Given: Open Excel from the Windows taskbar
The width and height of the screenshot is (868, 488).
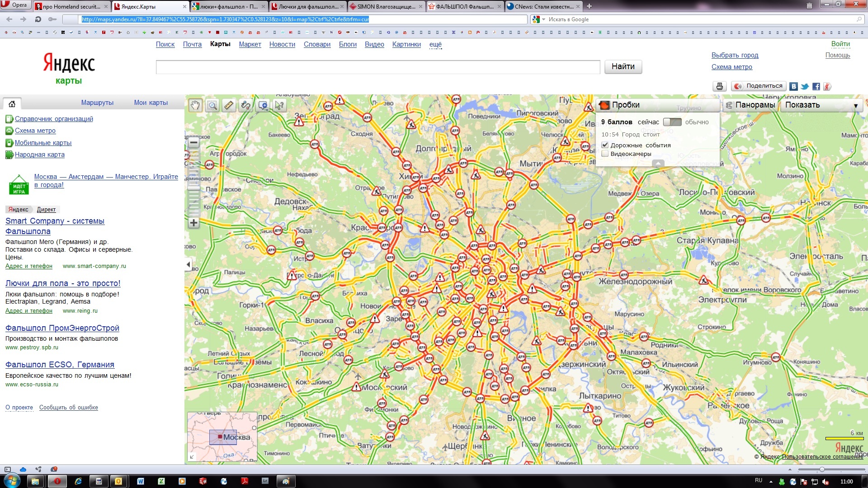Looking at the screenshot, I should 161,481.
